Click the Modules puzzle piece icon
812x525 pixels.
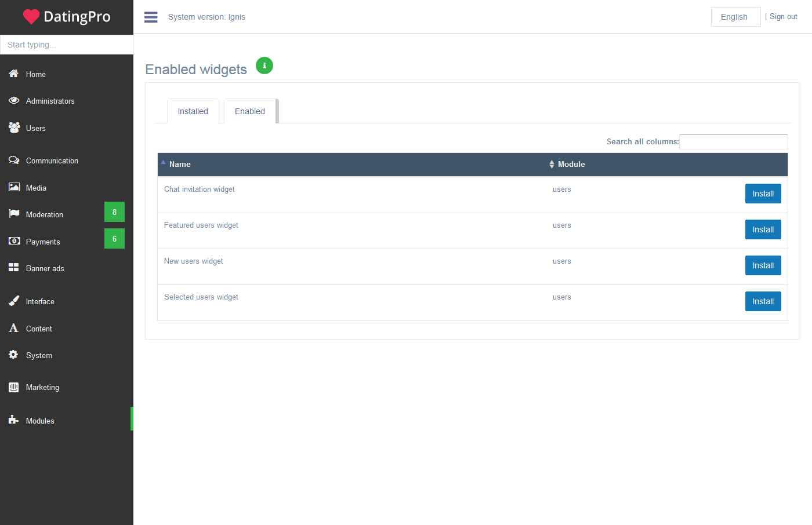[x=13, y=420]
